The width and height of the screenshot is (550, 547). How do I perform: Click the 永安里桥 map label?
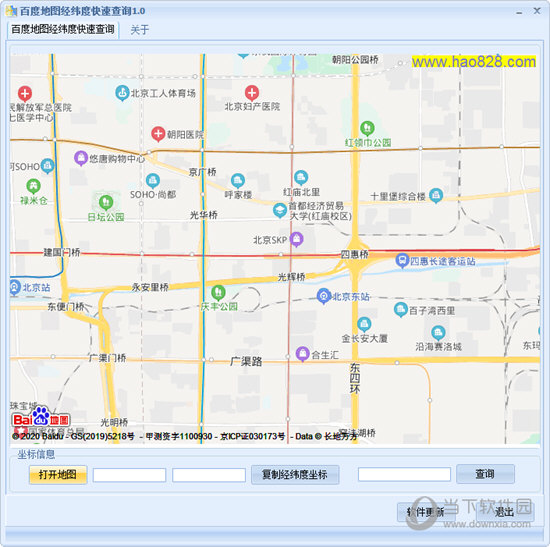pos(150,287)
